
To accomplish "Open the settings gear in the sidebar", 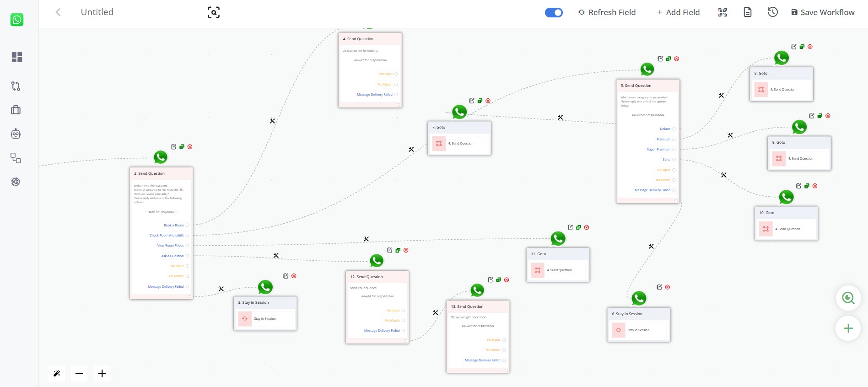I will 16,182.
